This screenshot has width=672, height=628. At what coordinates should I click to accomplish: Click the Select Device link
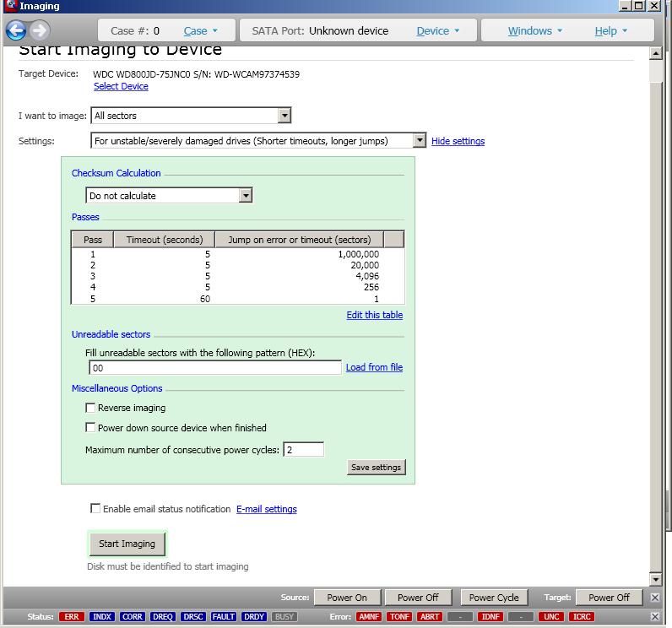click(x=121, y=86)
